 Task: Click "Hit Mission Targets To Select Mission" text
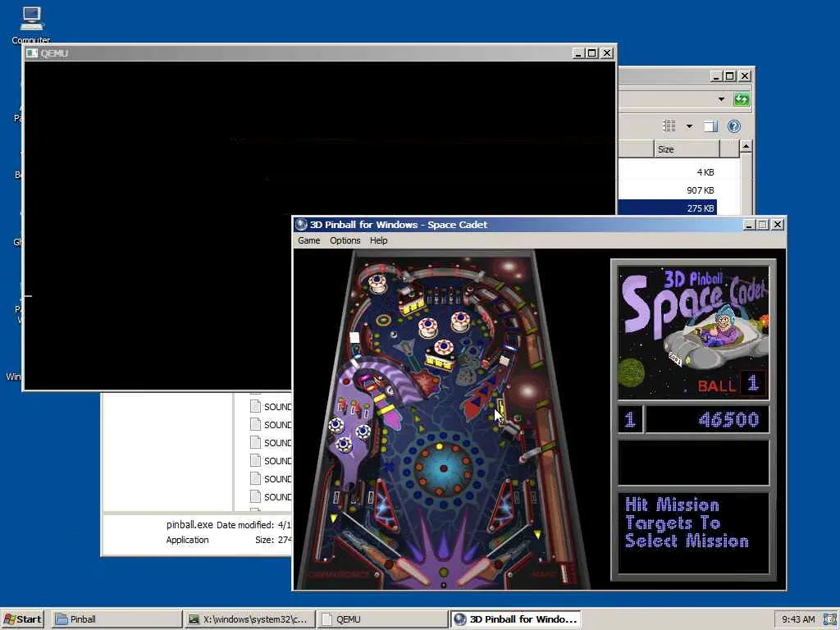coord(687,523)
